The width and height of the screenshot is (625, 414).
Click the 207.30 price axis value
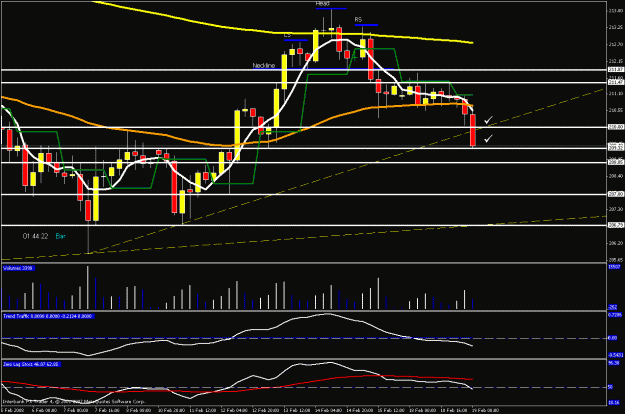[615, 209]
